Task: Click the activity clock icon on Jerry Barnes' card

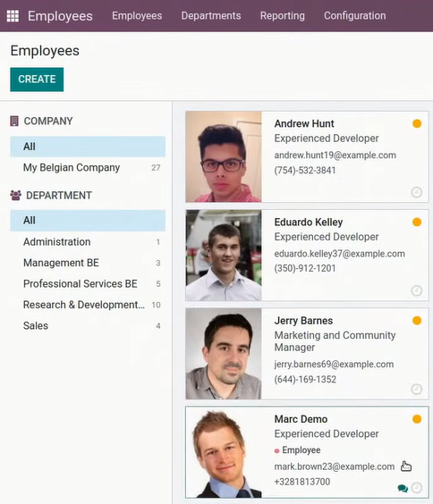Action: [417, 390]
